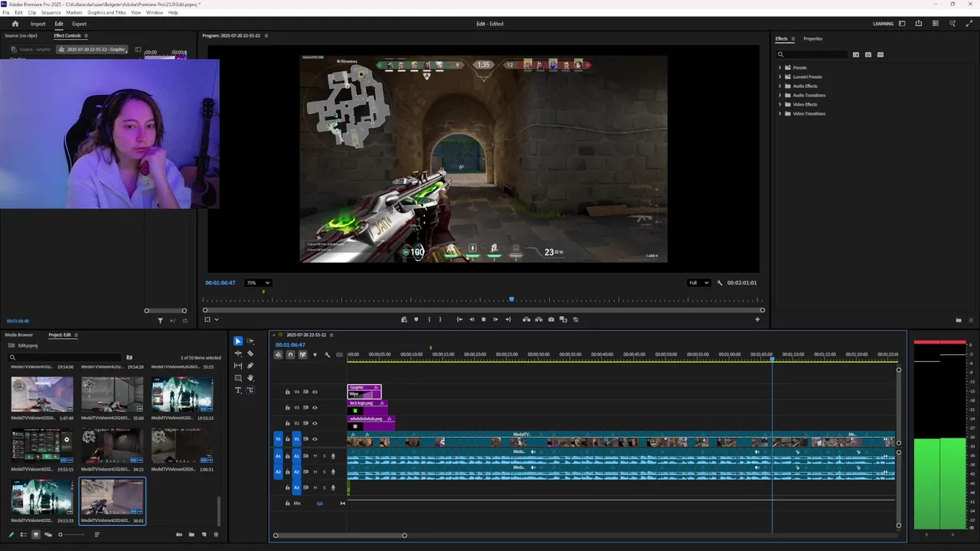Toggle V4 track visibility eye
980x551 pixels.
click(314, 392)
